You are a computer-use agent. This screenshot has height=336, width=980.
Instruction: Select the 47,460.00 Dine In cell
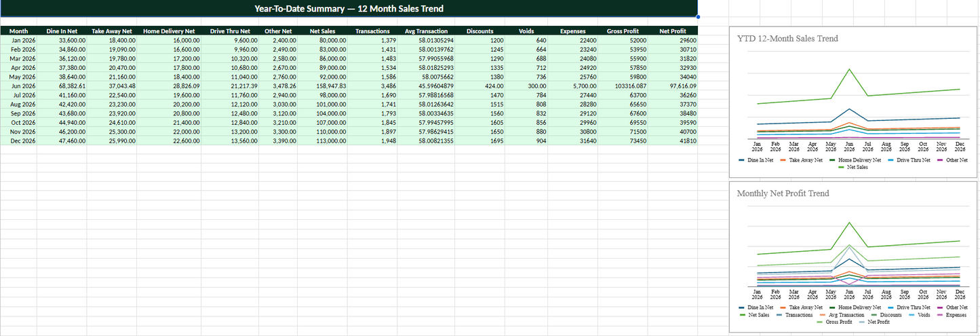click(x=62, y=141)
